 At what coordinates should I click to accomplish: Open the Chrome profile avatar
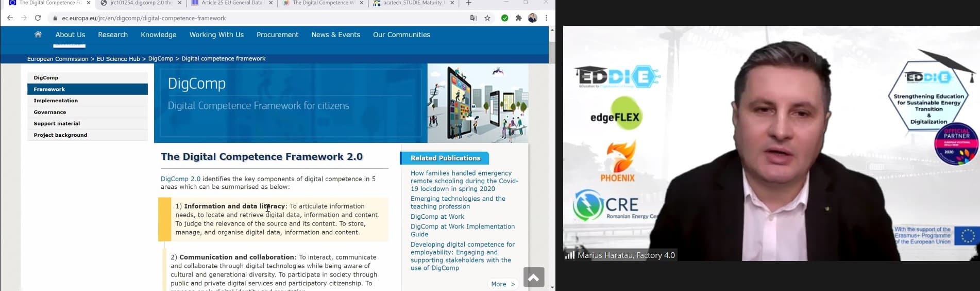(533, 18)
